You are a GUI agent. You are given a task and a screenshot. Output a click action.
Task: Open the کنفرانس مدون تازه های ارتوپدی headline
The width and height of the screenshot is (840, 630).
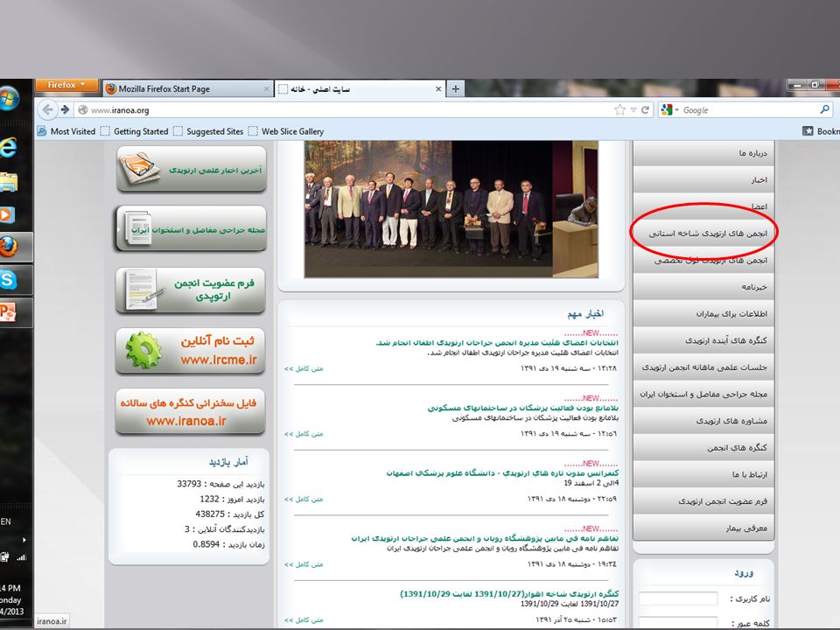click(502, 473)
